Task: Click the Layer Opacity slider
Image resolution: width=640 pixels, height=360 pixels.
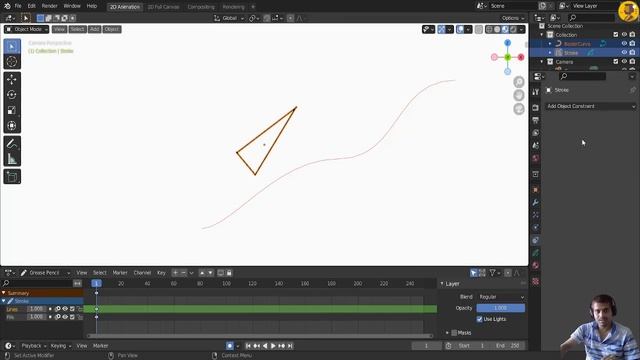Action: [x=501, y=308]
